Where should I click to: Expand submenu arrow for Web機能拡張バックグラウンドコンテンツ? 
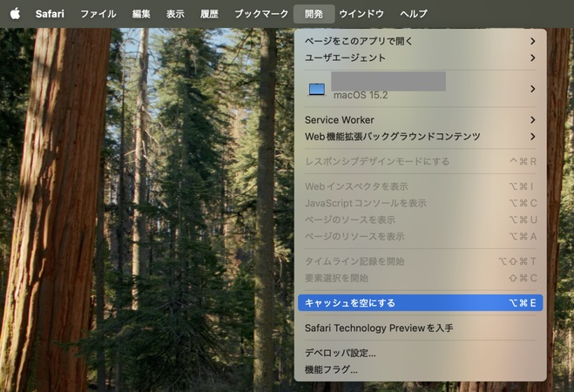tap(533, 137)
